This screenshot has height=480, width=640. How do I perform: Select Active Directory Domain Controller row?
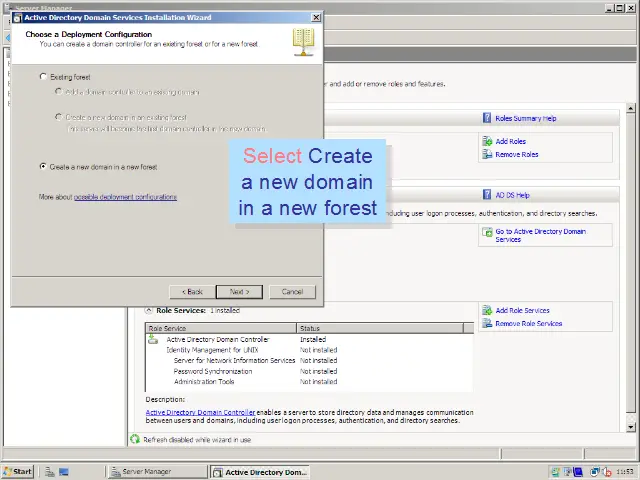[x=309, y=339]
